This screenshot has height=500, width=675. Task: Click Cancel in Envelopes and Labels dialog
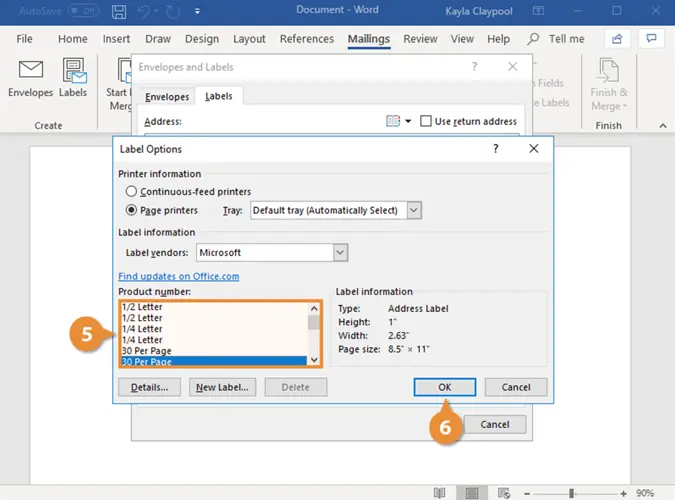click(x=495, y=425)
